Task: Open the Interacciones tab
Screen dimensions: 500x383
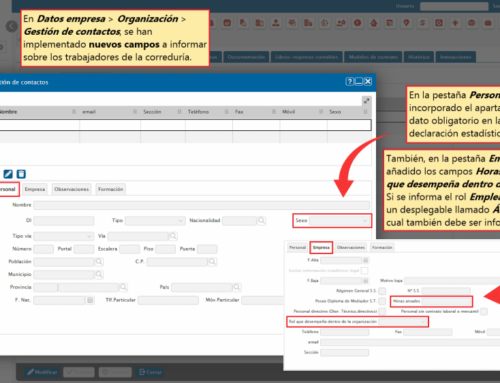Action: [456, 57]
